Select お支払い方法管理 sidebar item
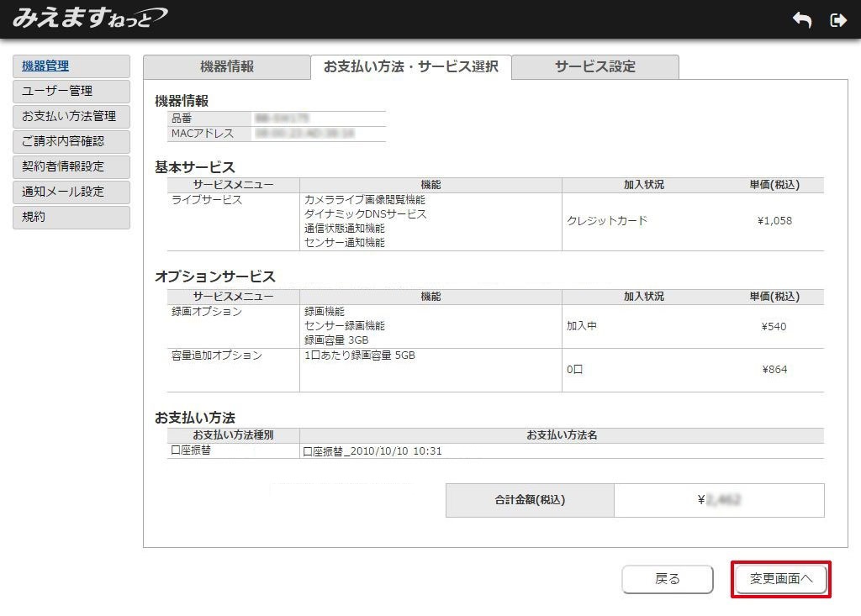This screenshot has height=616, width=861. coord(71,117)
